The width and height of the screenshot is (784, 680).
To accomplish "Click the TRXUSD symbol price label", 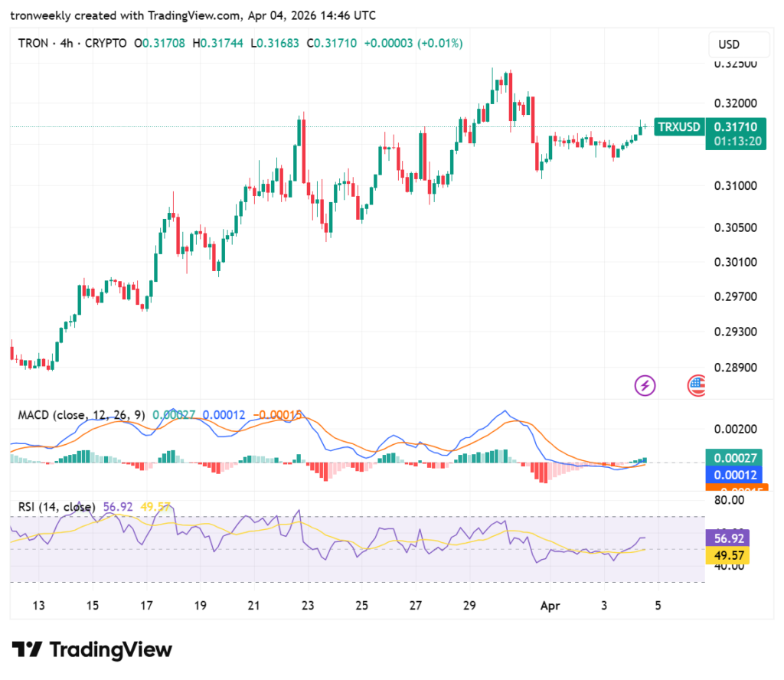I will [679, 127].
